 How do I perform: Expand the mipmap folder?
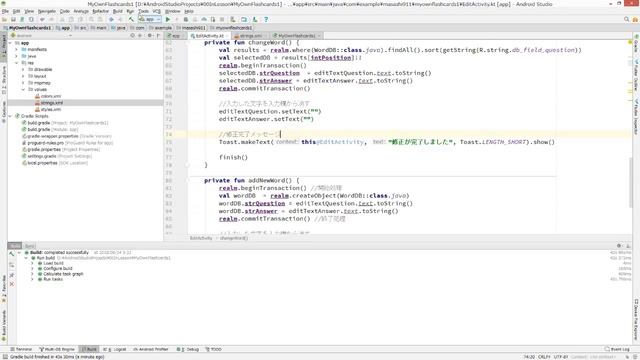pos(23,83)
